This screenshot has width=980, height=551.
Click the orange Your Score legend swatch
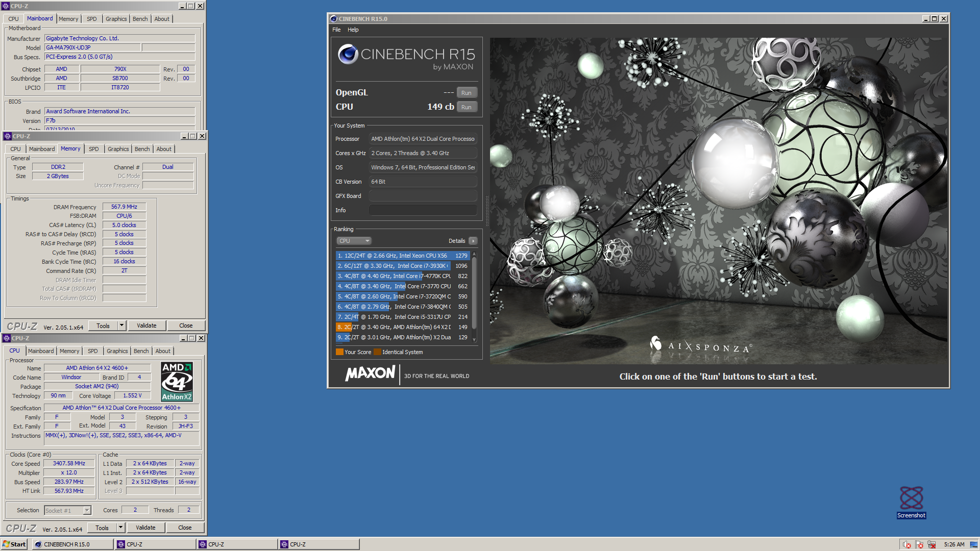tap(339, 352)
